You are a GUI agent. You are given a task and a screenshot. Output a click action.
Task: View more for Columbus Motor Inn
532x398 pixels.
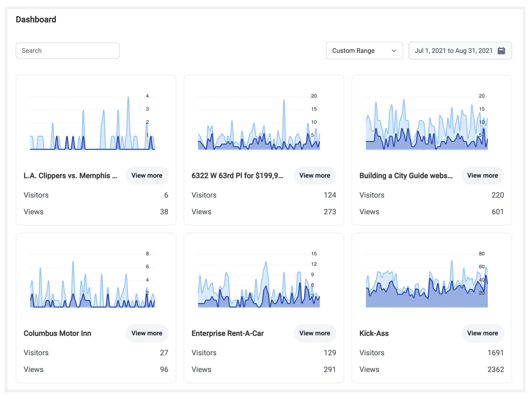pos(147,333)
